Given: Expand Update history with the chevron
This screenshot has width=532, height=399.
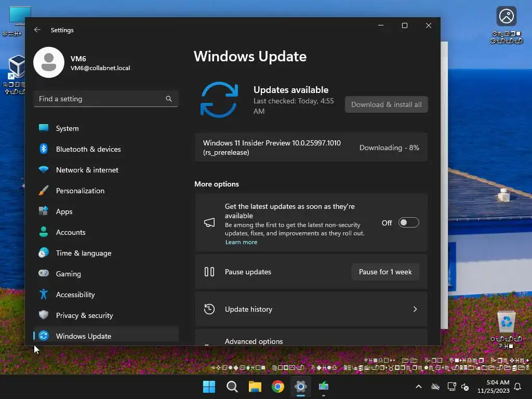Looking at the screenshot, I should (x=415, y=309).
